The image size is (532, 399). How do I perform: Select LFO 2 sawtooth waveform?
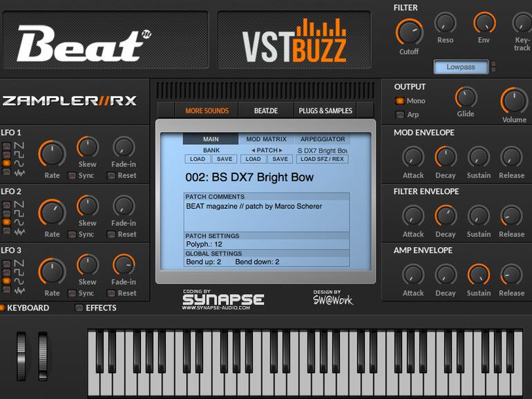tap(6, 205)
